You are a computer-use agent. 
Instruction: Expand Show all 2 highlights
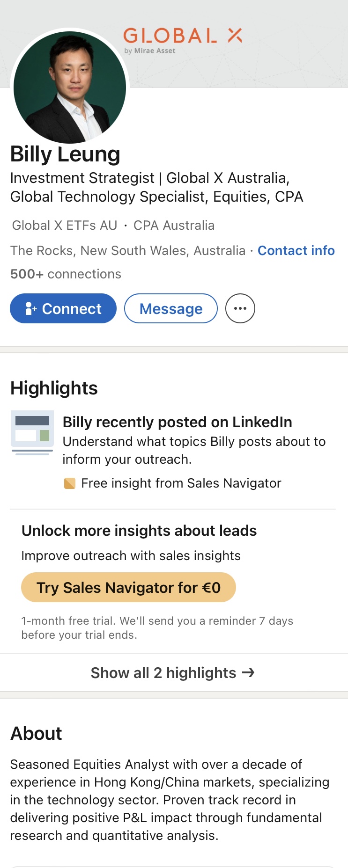(163, 672)
